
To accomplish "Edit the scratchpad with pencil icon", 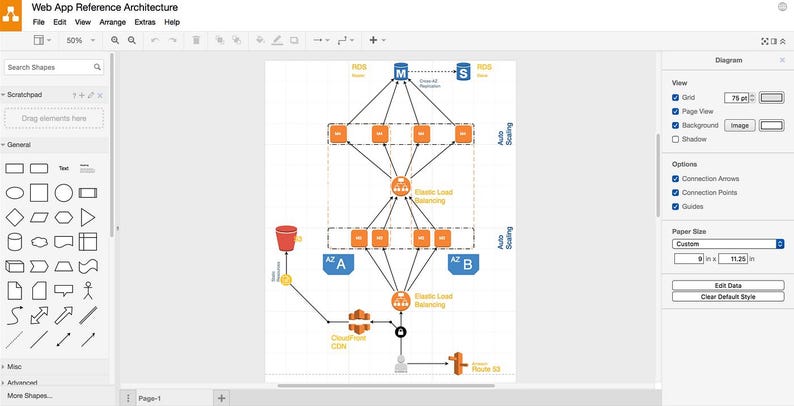I will [91, 95].
